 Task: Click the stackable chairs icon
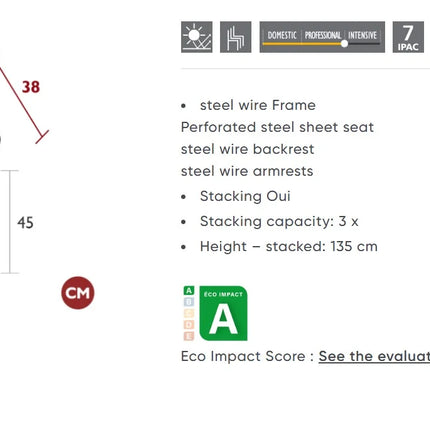click(236, 37)
